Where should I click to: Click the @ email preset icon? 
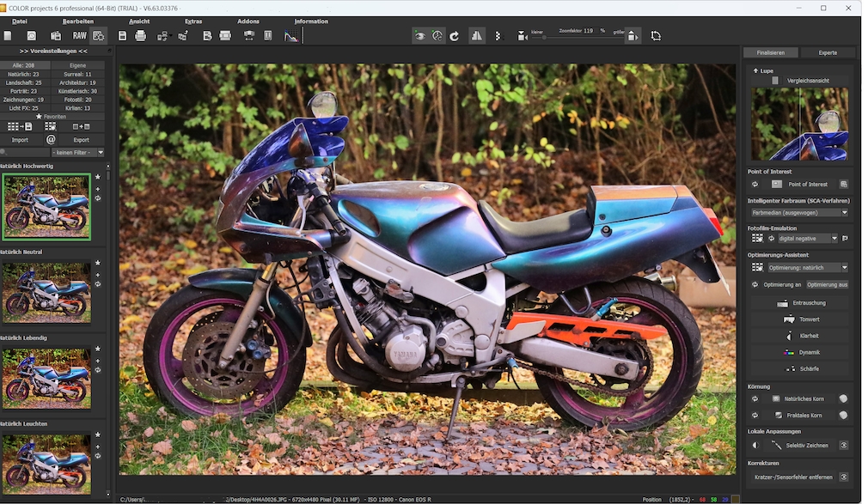(52, 138)
